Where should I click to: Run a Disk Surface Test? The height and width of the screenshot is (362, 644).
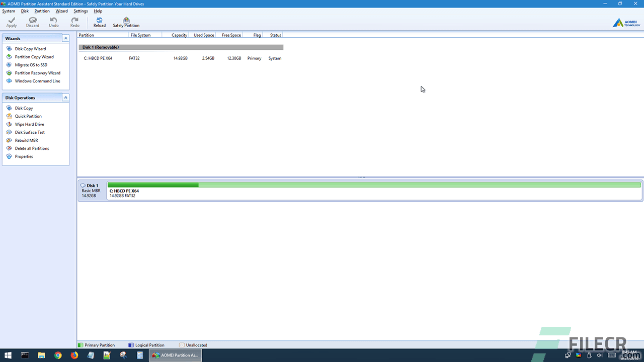[29, 132]
